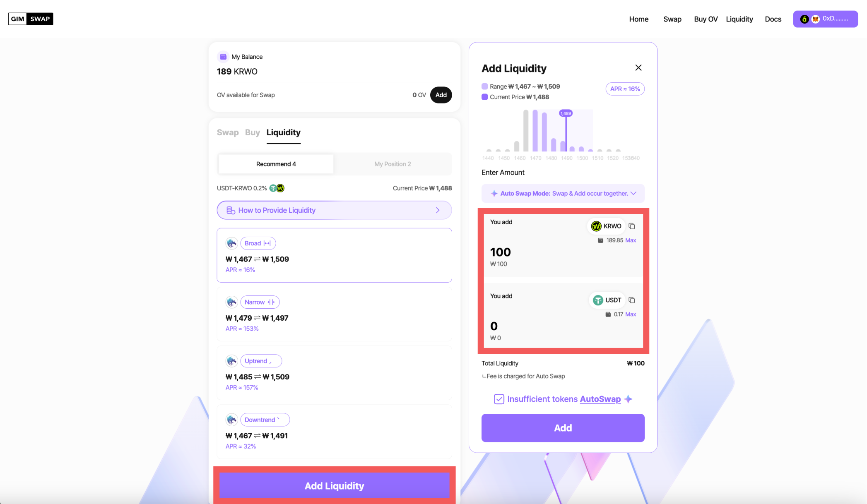Click the wallet icon beside My Balance
Viewport: 867px width, 504px height.
tap(223, 57)
